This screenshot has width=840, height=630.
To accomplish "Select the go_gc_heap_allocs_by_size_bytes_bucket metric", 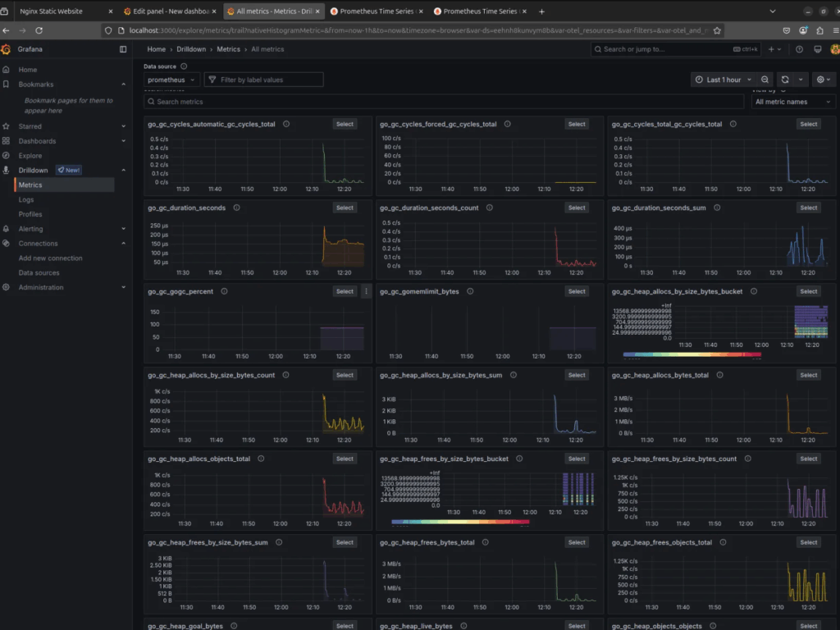I will click(x=809, y=291).
